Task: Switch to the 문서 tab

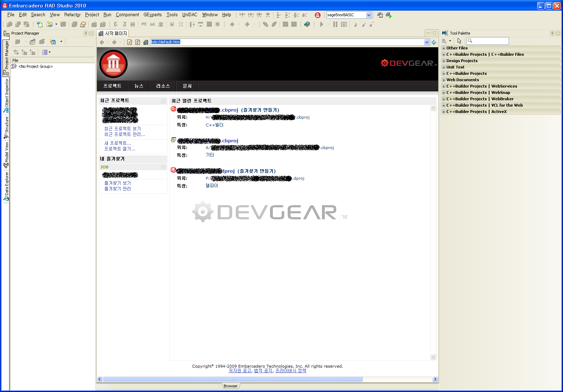Action: pos(187,86)
